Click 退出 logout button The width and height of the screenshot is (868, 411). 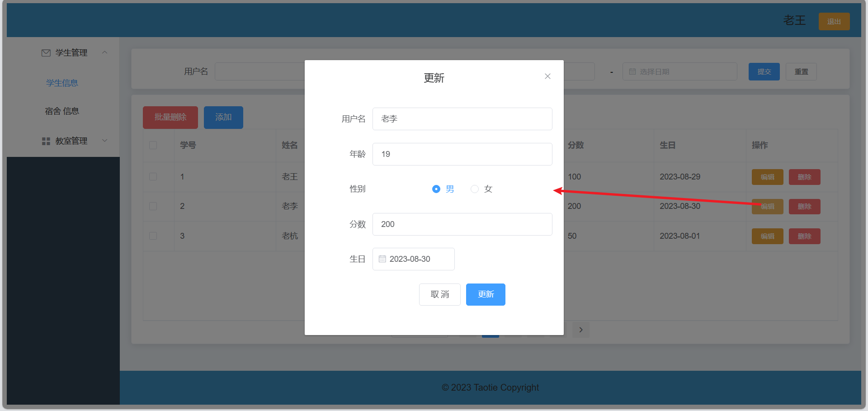click(834, 21)
